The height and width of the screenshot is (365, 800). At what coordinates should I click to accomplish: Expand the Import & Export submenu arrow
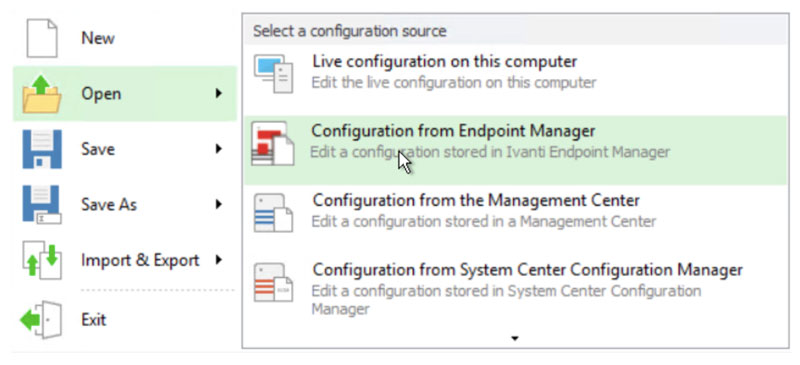[218, 260]
